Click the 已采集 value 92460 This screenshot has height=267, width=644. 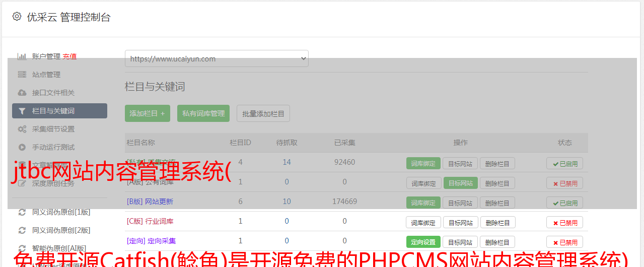coord(344,162)
